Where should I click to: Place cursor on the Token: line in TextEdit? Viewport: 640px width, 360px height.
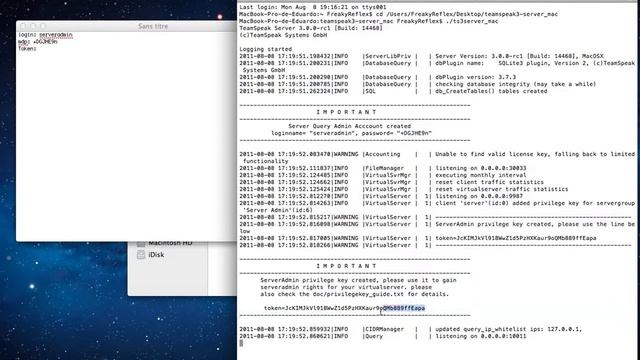pos(27,49)
